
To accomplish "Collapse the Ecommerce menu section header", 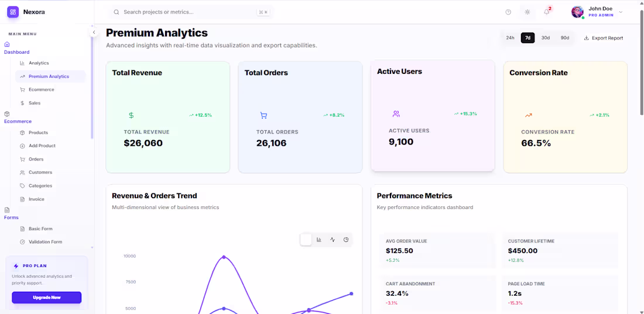I will [18, 118].
